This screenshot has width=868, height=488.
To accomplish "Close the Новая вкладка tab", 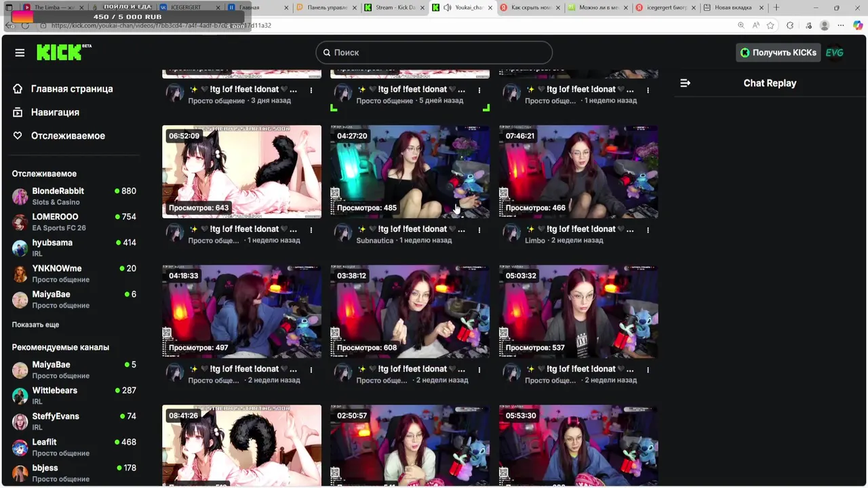I will [x=760, y=7].
